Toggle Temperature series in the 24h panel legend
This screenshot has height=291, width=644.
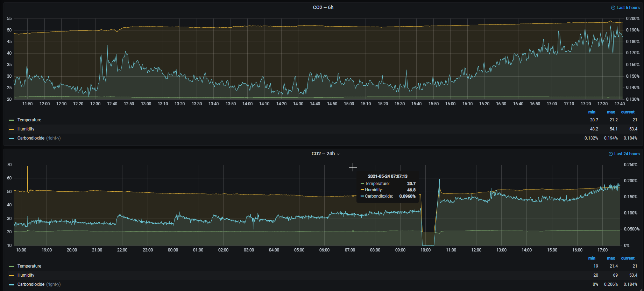29,266
